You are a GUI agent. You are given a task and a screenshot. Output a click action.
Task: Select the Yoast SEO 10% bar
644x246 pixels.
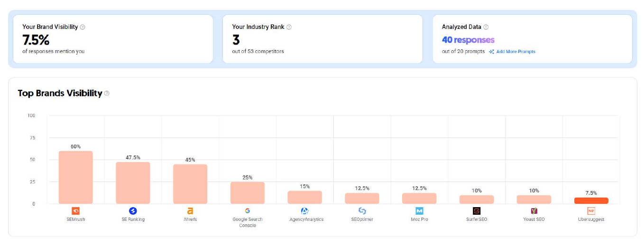pyautogui.click(x=534, y=200)
